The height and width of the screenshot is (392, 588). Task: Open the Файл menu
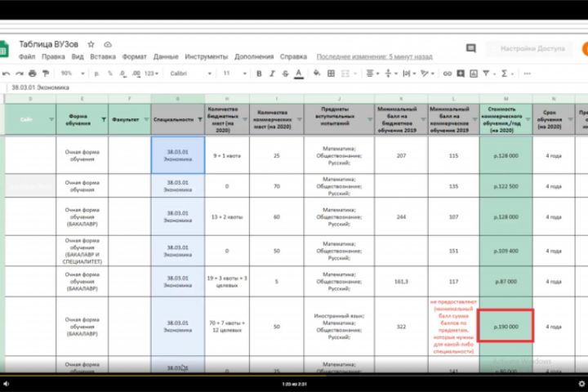(x=27, y=56)
